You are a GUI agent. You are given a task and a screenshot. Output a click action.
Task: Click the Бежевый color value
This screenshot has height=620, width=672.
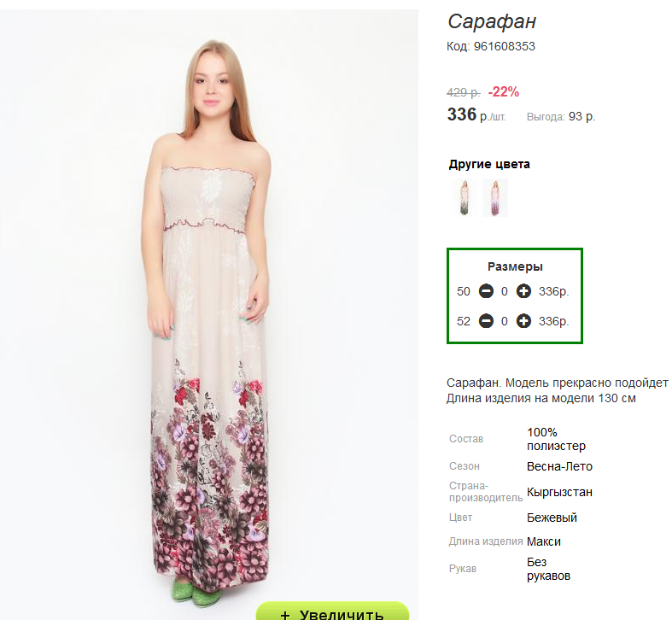(552, 518)
